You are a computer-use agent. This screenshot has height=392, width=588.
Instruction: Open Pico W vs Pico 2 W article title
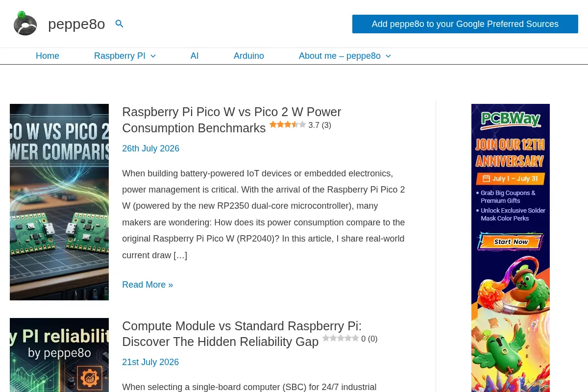pyautogui.click(x=232, y=120)
